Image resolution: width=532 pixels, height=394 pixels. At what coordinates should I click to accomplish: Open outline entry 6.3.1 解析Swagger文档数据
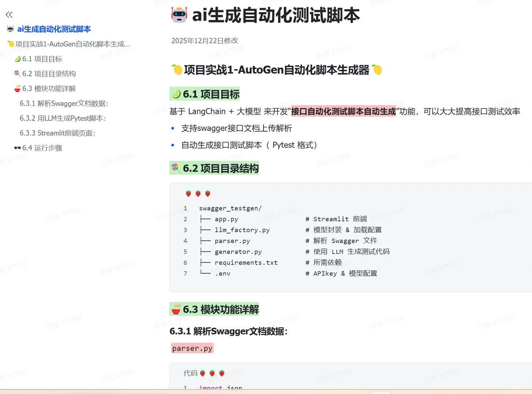(x=64, y=104)
